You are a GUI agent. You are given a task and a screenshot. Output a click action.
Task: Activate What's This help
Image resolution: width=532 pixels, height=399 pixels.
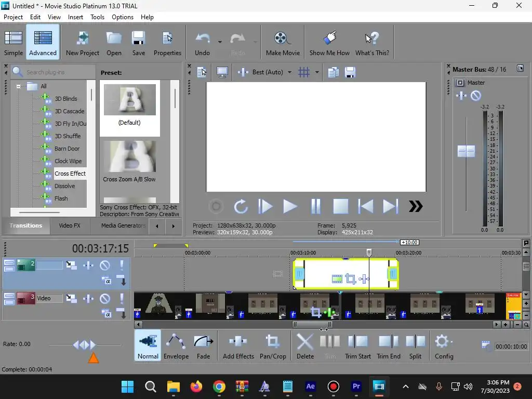coord(372,43)
